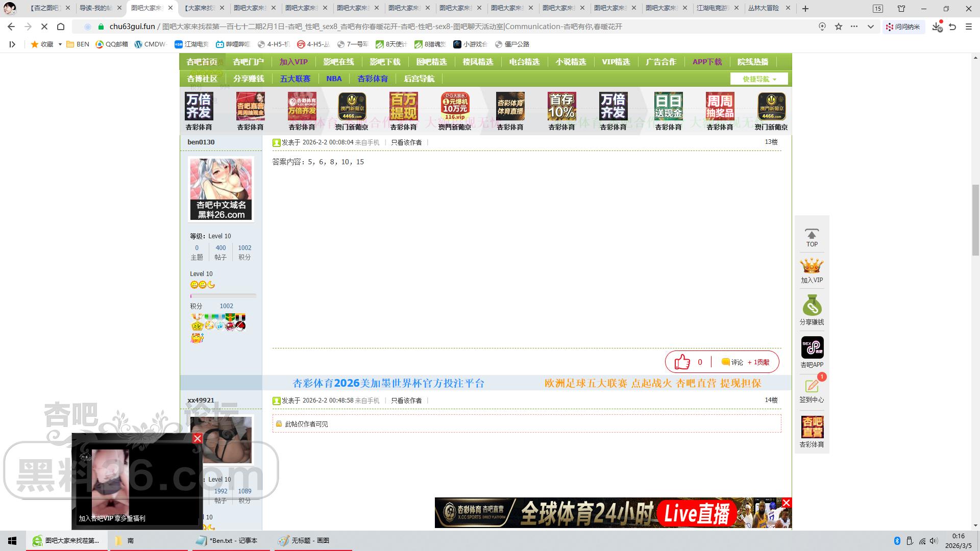Open the 小说精选 menu item
980x551 pixels.
point(571,62)
